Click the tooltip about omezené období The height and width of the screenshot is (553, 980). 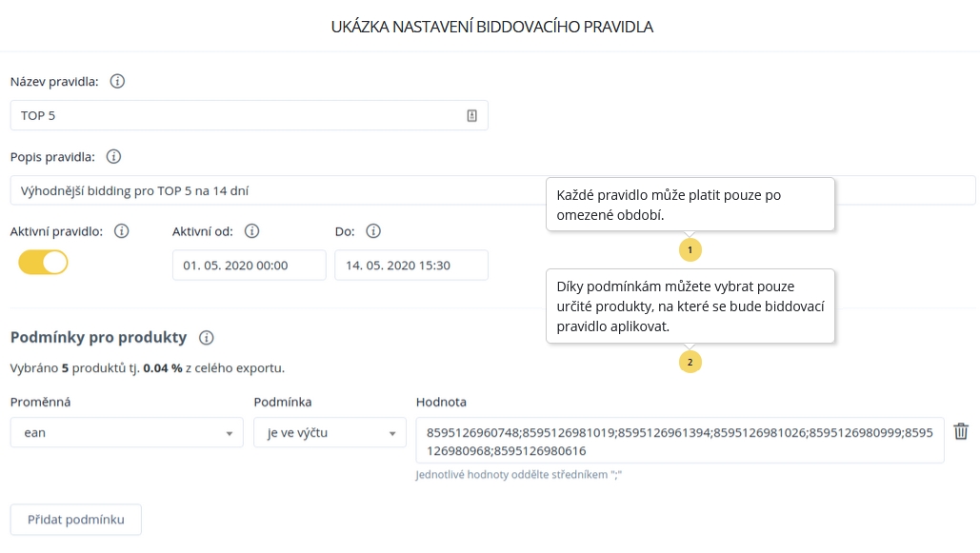click(690, 205)
